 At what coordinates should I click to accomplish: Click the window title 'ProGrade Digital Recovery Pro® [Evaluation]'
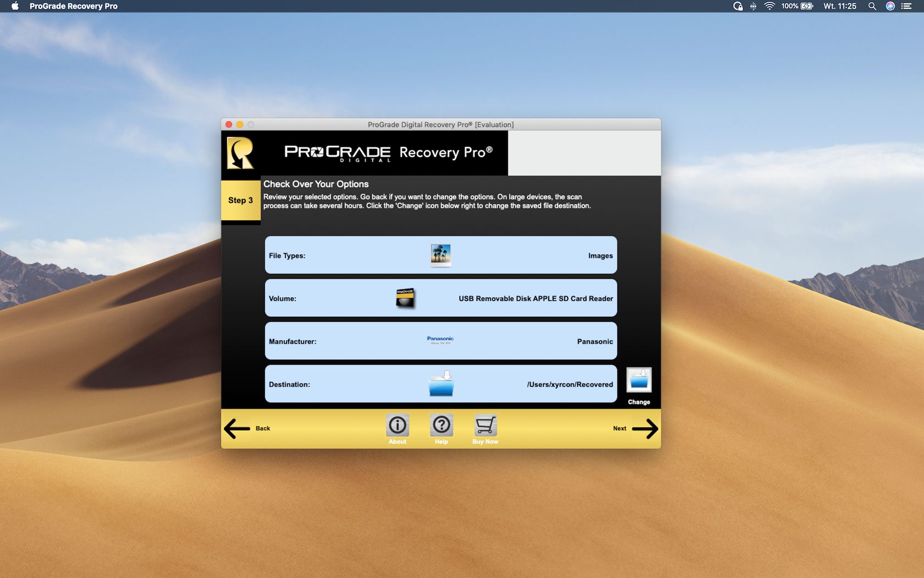coord(441,124)
